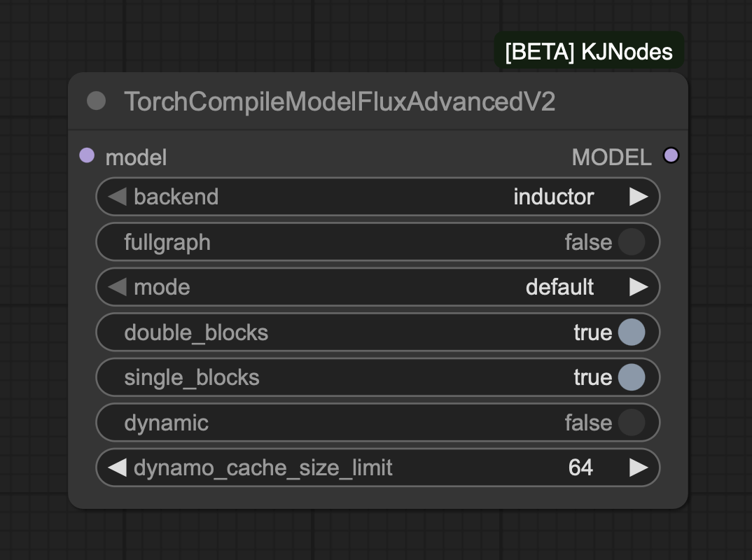752x560 pixels.
Task: Click left arrow on the mode selector
Action: 118,287
